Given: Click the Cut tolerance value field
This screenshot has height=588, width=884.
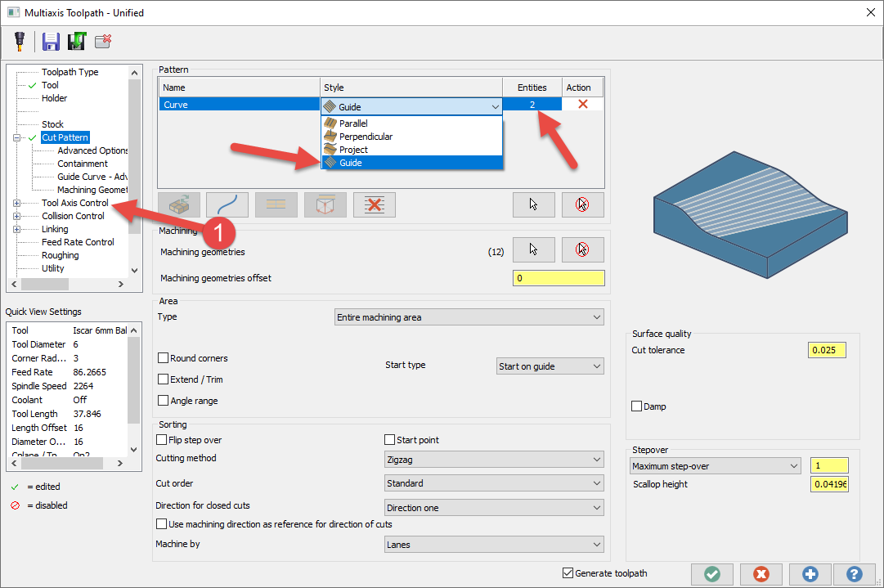Looking at the screenshot, I should (827, 350).
